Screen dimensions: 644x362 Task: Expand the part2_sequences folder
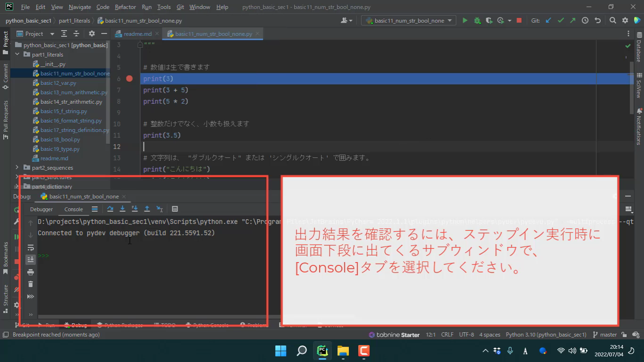pyautogui.click(x=17, y=168)
